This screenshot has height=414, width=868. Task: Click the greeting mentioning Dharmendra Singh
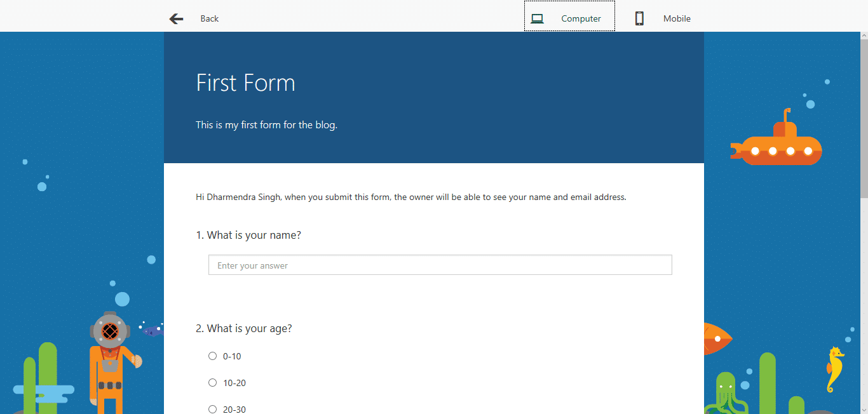point(410,197)
